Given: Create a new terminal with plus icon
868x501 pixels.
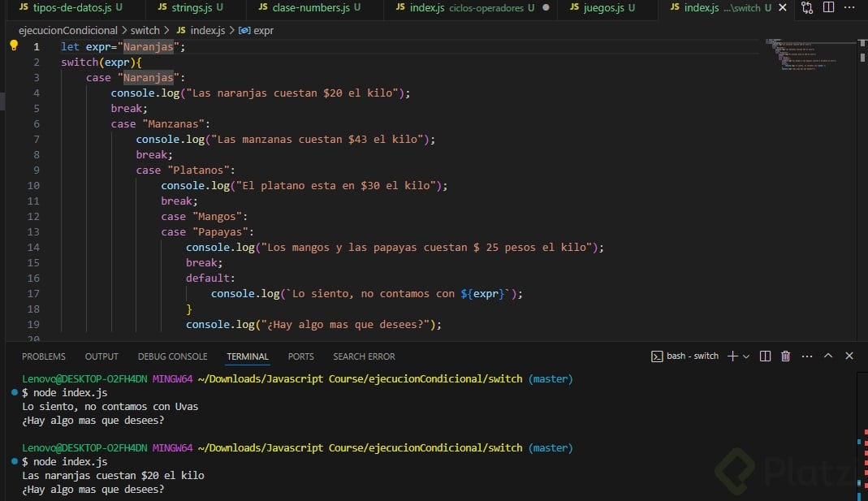Looking at the screenshot, I should (732, 356).
